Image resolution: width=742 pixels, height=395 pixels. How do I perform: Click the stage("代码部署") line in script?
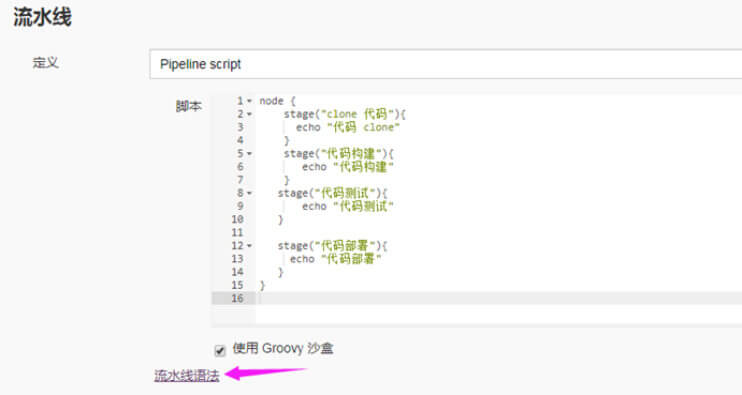(332, 246)
